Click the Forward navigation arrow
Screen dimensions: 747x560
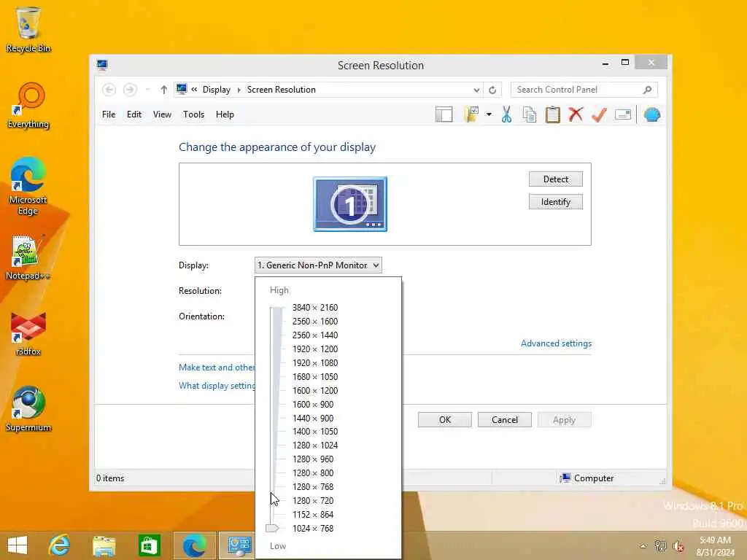[130, 90]
